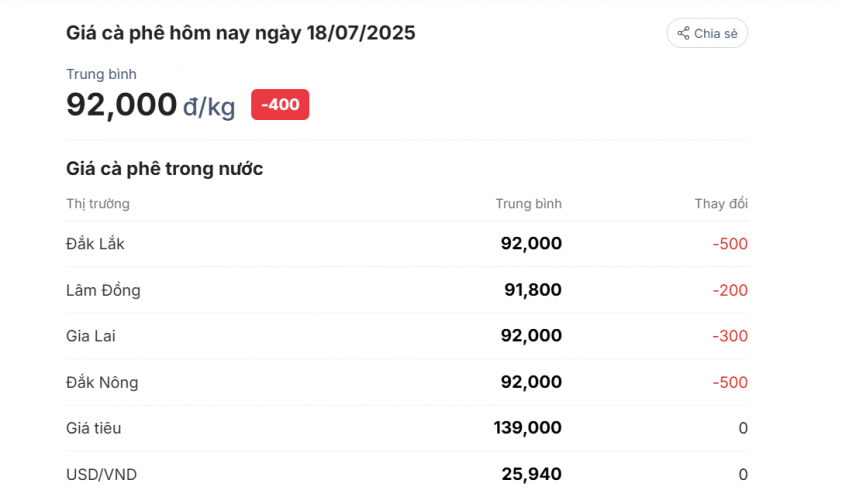Click the Thay đổi column header
The width and height of the screenshot is (842, 497).
pyautogui.click(x=721, y=204)
